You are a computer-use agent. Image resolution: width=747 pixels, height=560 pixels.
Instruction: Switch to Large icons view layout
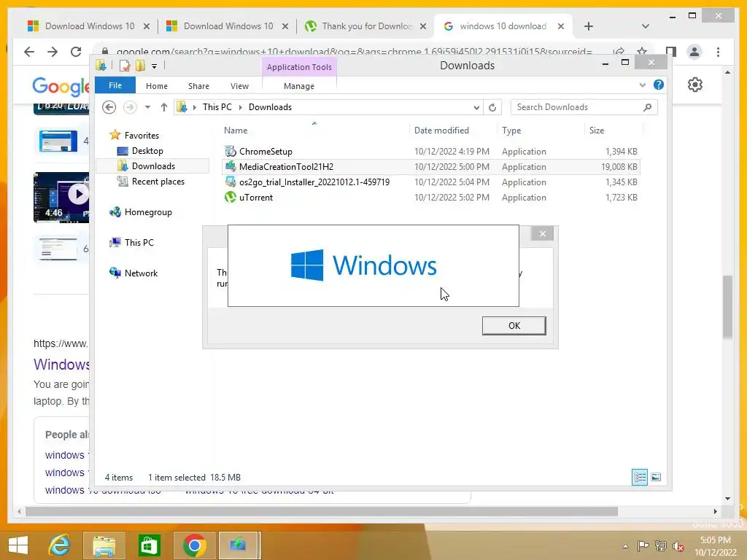click(656, 477)
